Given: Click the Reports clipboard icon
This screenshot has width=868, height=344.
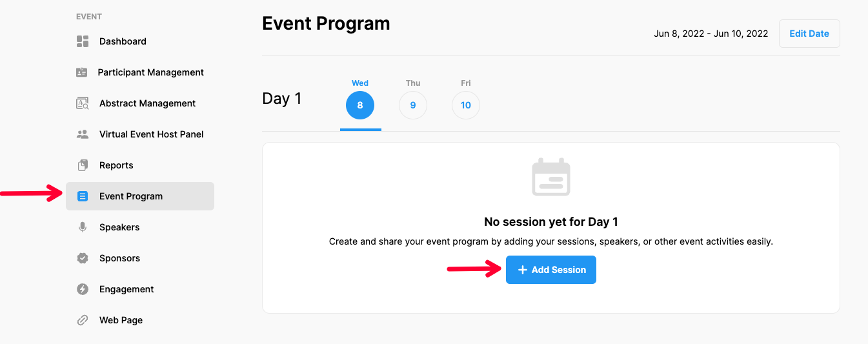Looking at the screenshot, I should (83, 165).
